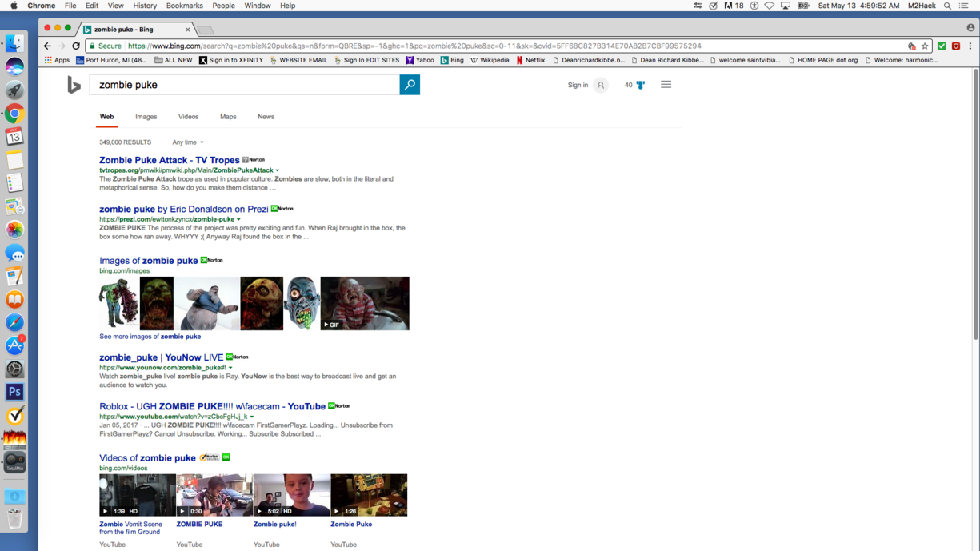Screen dimensions: 980x551
Task: Reload the page with the refresh icon
Action: click(x=76, y=46)
